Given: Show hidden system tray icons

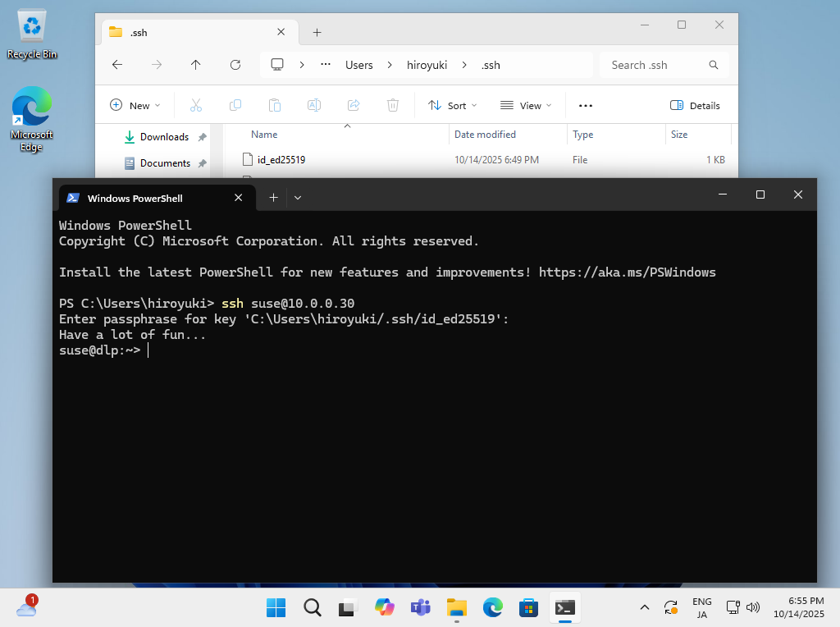Looking at the screenshot, I should 645,607.
